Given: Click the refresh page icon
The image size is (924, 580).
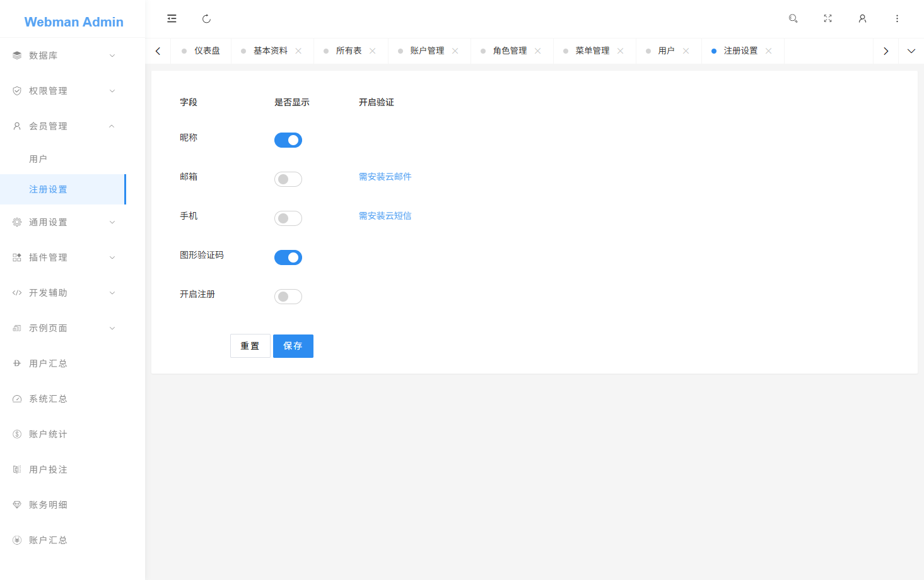Looking at the screenshot, I should point(206,18).
